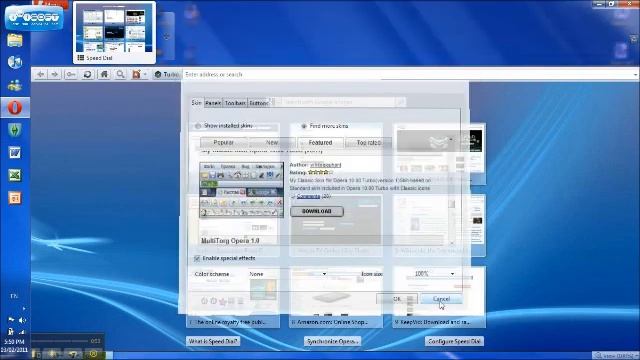640x360 pixels.
Task: Click the video progress slider near 0:53
Action: pos(60,340)
